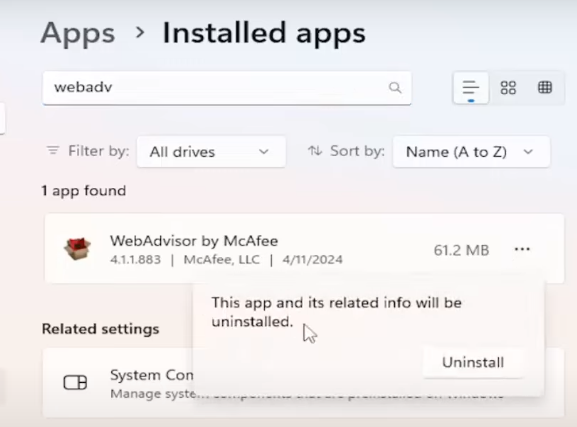Click the search magnifier icon
The height and width of the screenshot is (427, 577).
[395, 88]
